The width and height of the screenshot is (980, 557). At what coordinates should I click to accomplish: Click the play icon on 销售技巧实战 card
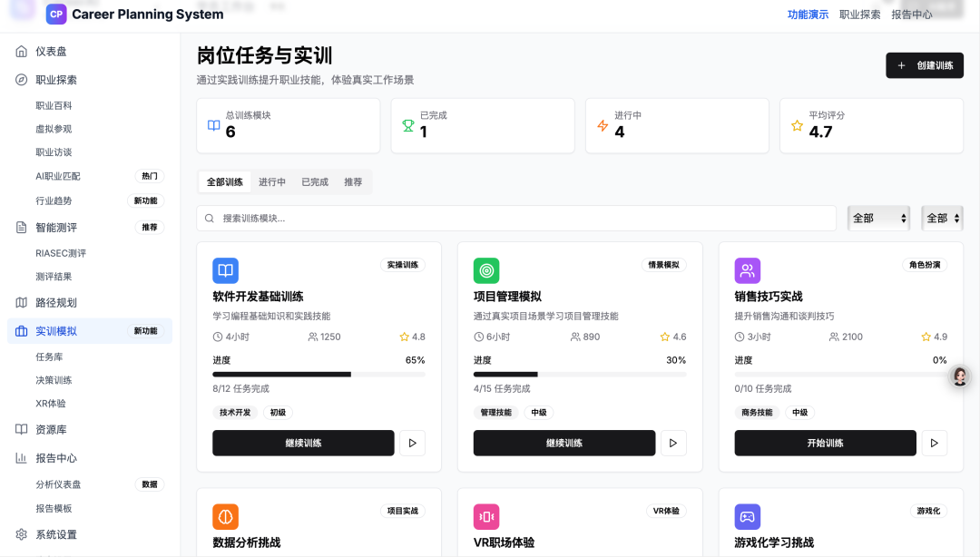(935, 443)
